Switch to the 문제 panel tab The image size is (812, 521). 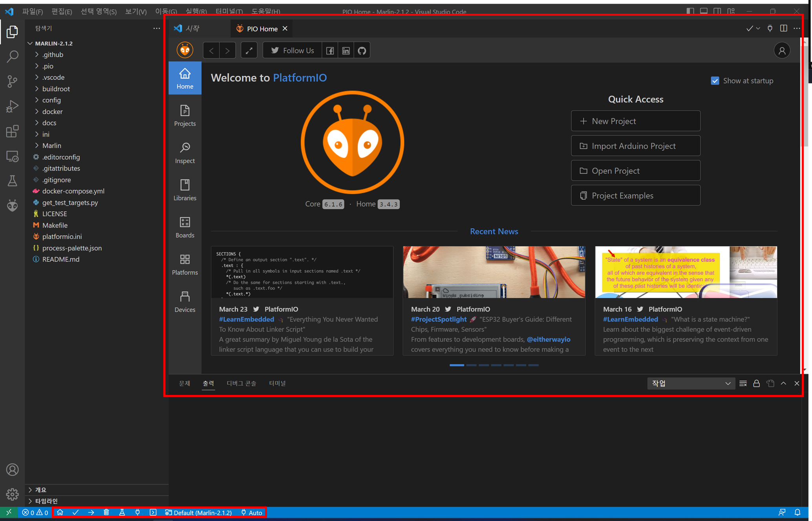tap(185, 383)
